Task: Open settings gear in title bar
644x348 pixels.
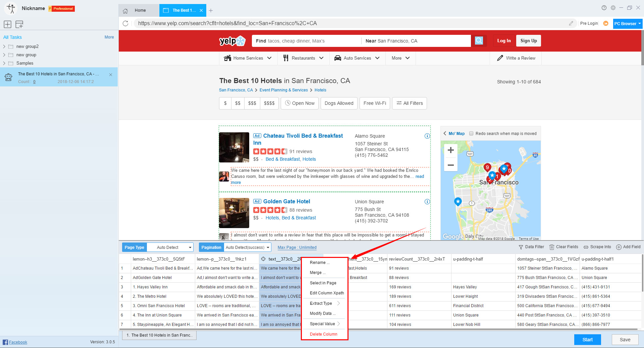Action: coord(613,8)
